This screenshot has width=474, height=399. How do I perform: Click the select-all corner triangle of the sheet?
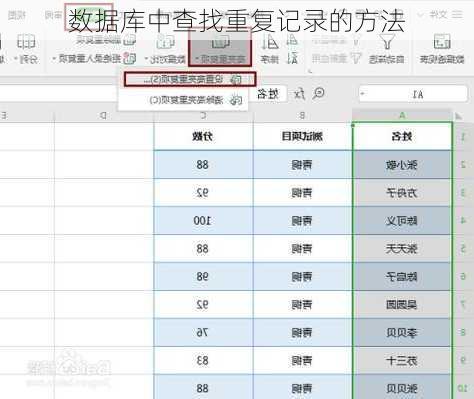pos(459,116)
